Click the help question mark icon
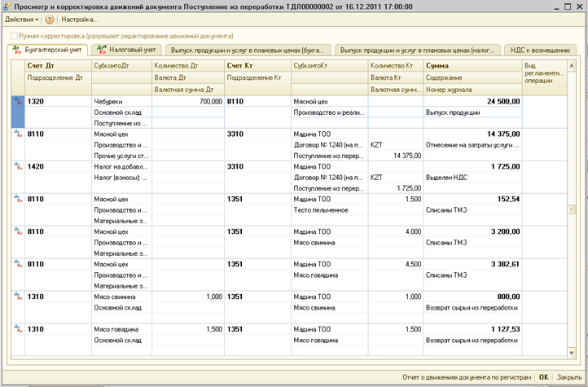Screen dimensions: 588x387 point(50,19)
